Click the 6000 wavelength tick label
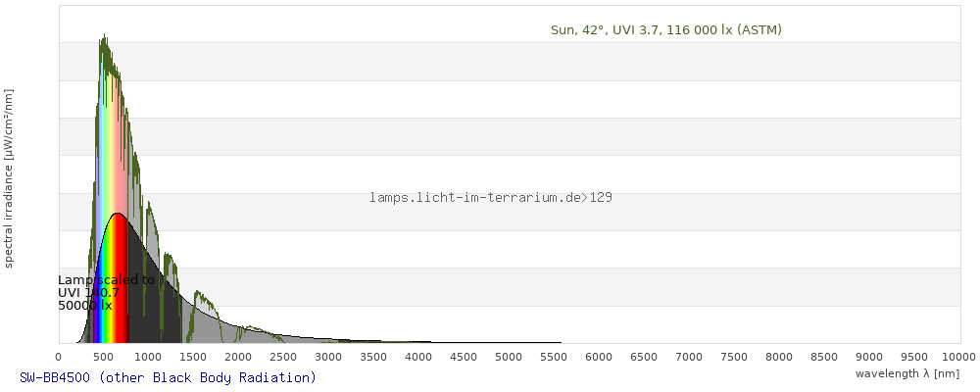Viewport: 980px width, 392px height. click(599, 358)
